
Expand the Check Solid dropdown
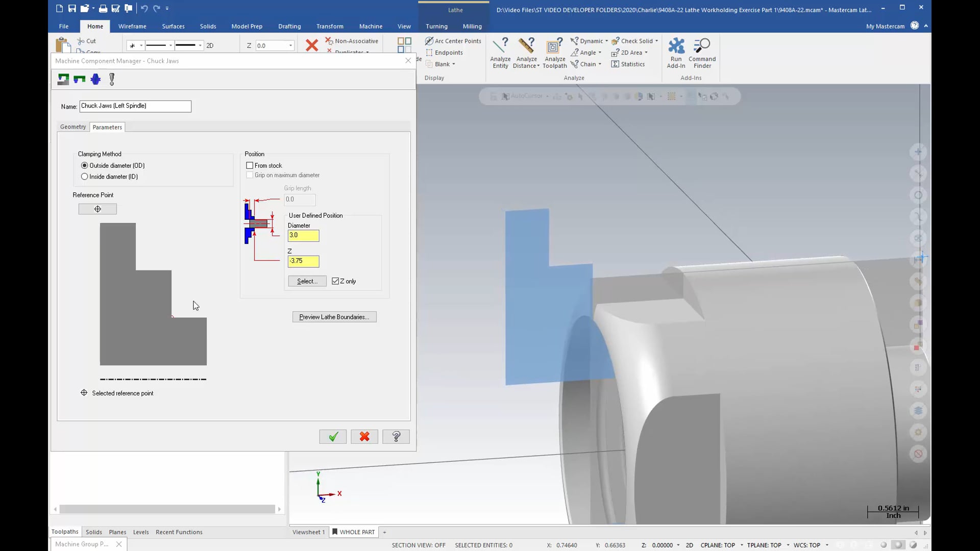click(x=656, y=41)
